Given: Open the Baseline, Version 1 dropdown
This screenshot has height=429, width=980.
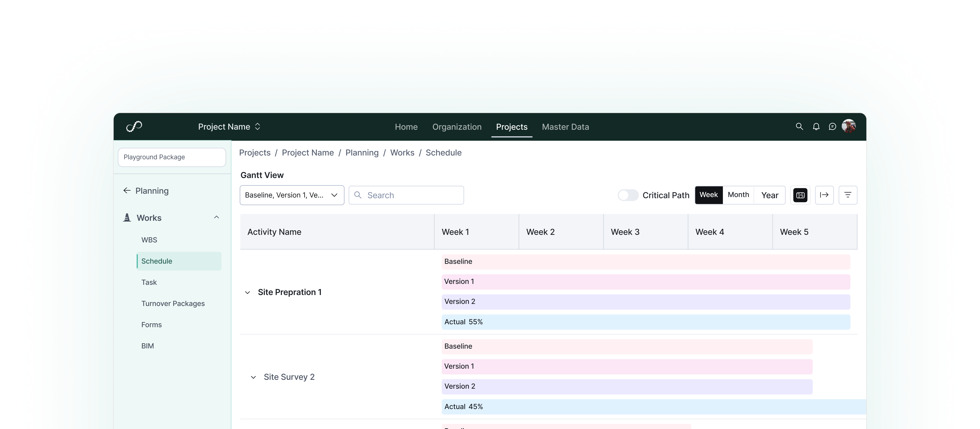Looking at the screenshot, I should click(x=292, y=195).
